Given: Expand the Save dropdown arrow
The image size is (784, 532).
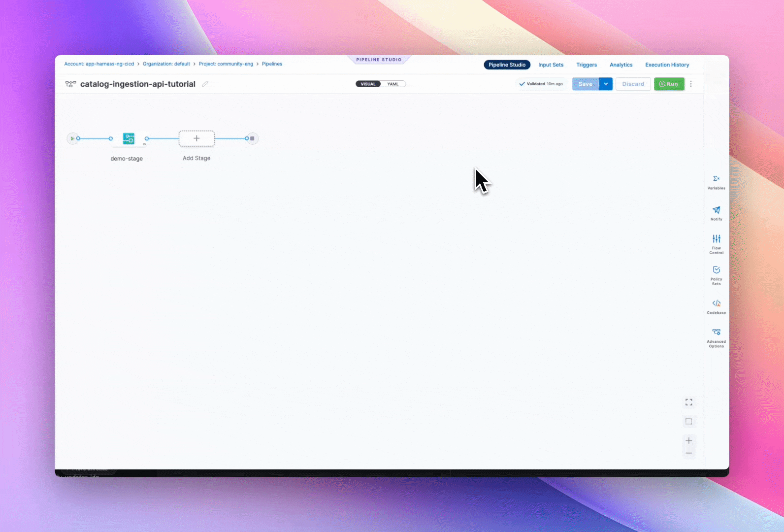Looking at the screenshot, I should [606, 84].
